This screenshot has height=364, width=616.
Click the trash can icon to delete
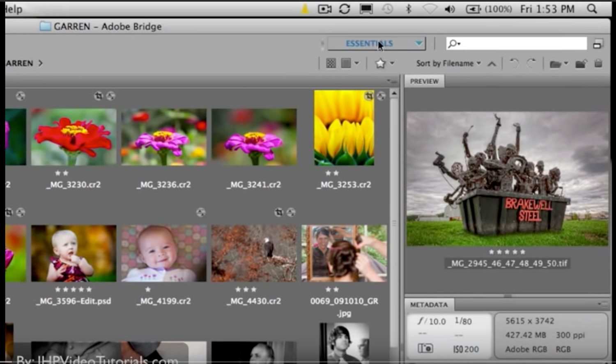(x=598, y=63)
